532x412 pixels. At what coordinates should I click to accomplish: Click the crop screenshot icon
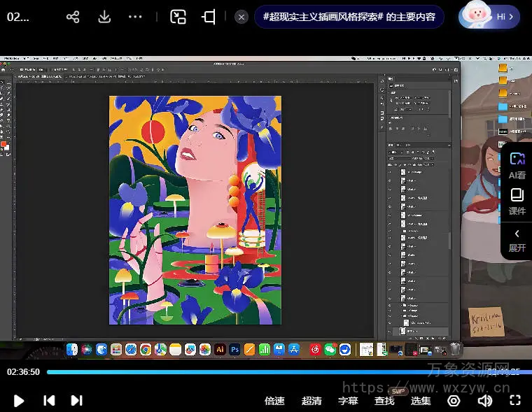pyautogui.click(x=209, y=17)
